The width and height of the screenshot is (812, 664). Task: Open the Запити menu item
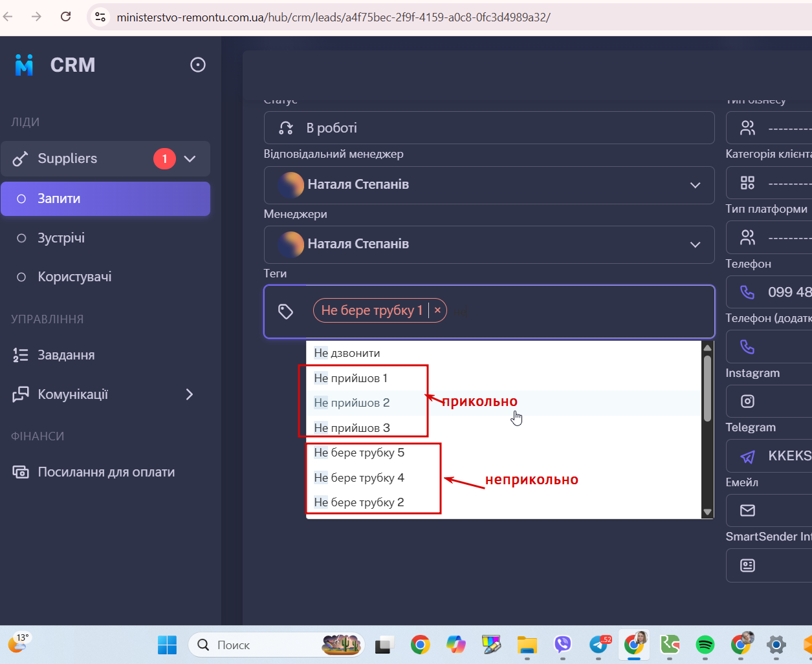[105, 198]
